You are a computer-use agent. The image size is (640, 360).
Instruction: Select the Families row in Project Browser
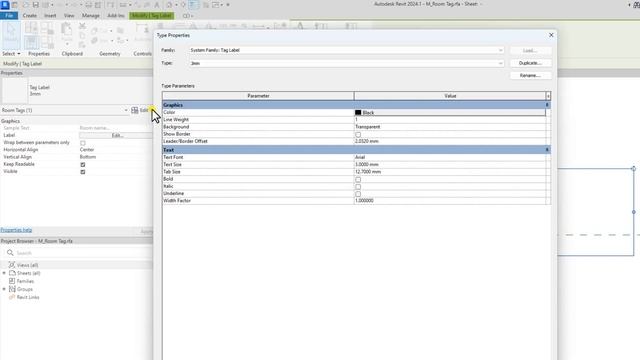[x=76, y=281]
